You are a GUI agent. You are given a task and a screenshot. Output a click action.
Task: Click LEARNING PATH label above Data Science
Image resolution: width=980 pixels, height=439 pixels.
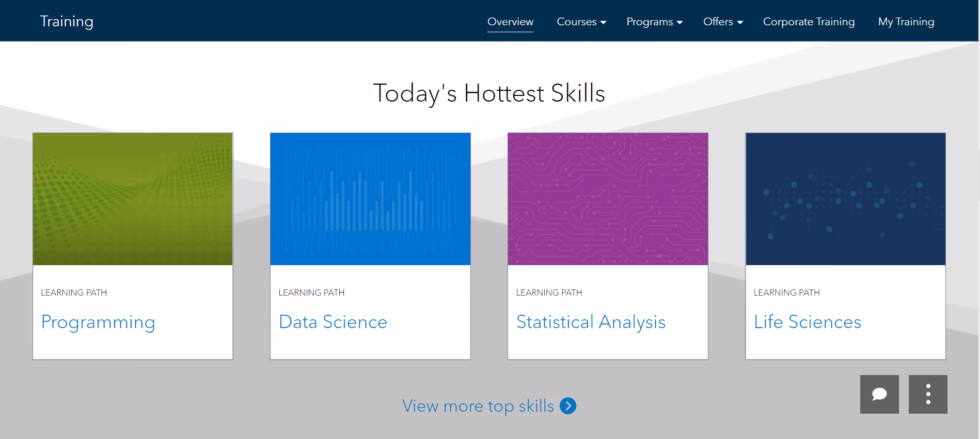[311, 292]
